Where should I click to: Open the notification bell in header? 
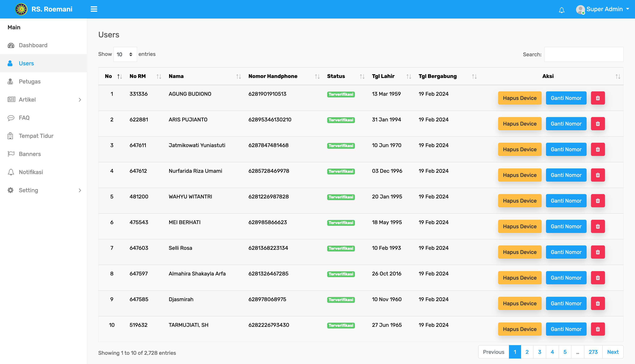pyautogui.click(x=562, y=10)
